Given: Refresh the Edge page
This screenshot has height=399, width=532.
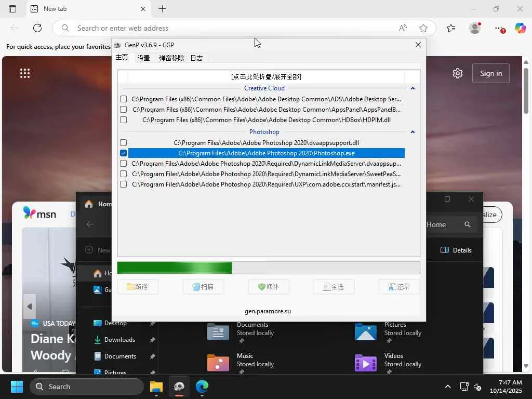Looking at the screenshot, I should point(37,28).
